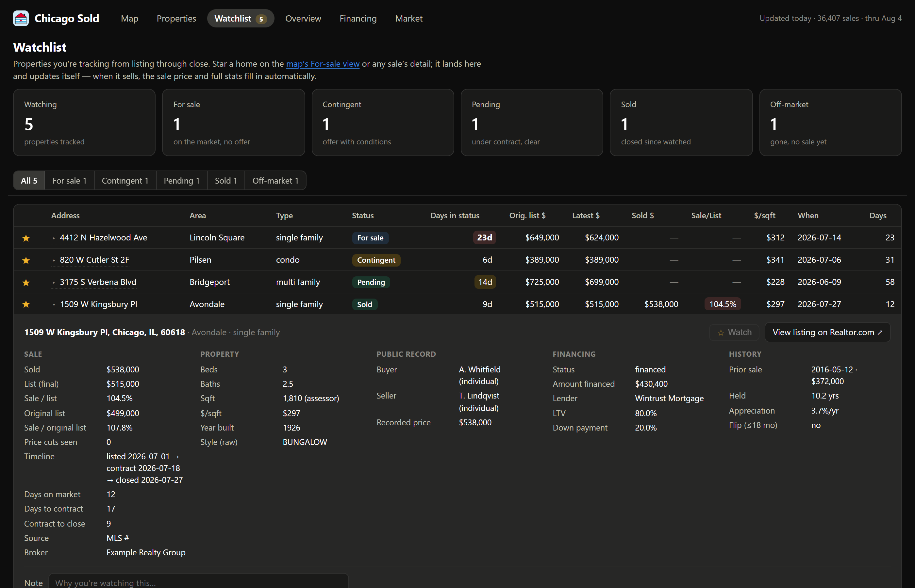Unstar 3175 S Verbena Blvd
The height and width of the screenshot is (588, 915).
click(26, 283)
